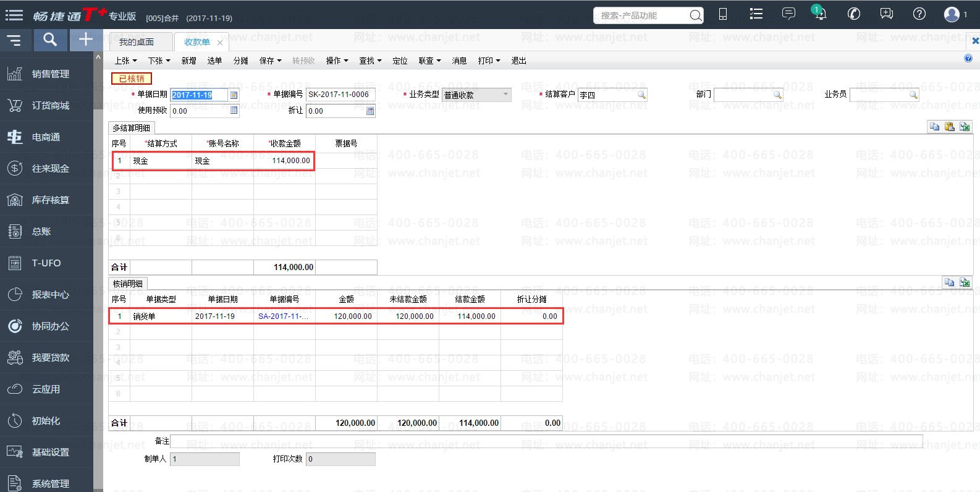
Task: Open 协同办公 collaborative office module
Action: click(x=47, y=326)
